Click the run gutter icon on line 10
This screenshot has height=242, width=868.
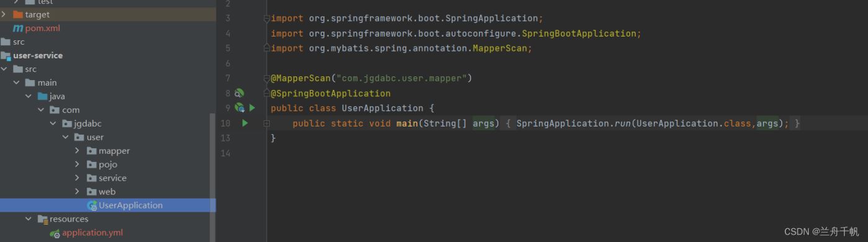click(x=245, y=123)
